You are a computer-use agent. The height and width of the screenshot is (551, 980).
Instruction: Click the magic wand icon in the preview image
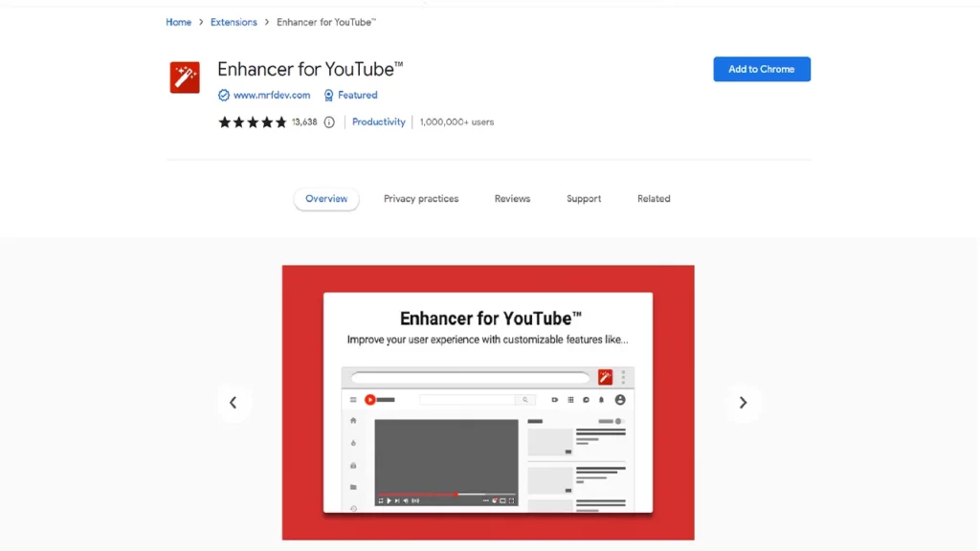[x=605, y=377]
